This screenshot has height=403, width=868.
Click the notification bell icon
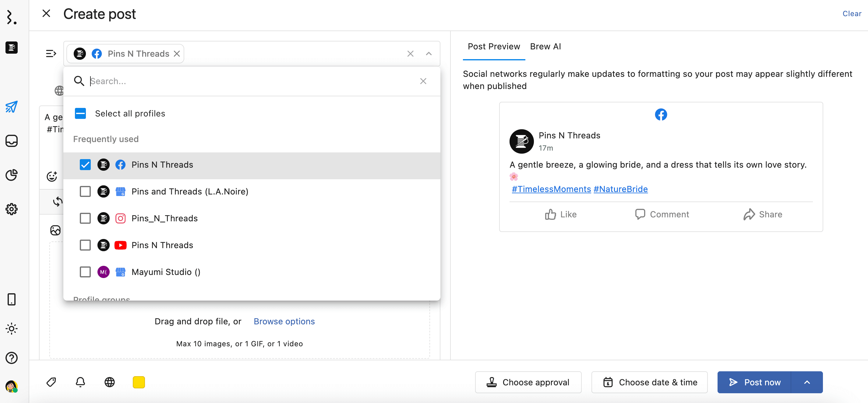tap(80, 382)
